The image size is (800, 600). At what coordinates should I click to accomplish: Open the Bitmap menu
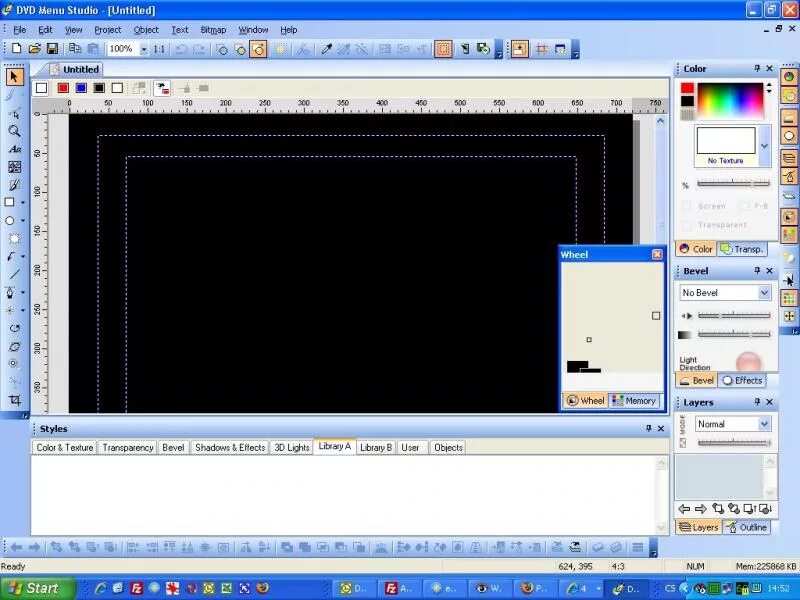(213, 30)
